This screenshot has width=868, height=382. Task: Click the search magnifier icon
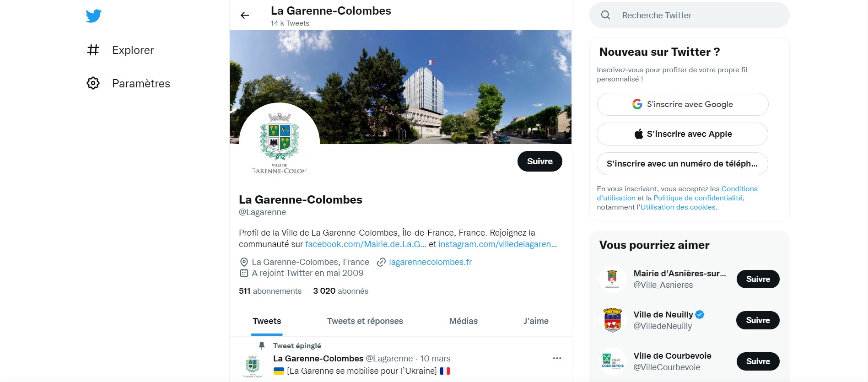point(605,15)
